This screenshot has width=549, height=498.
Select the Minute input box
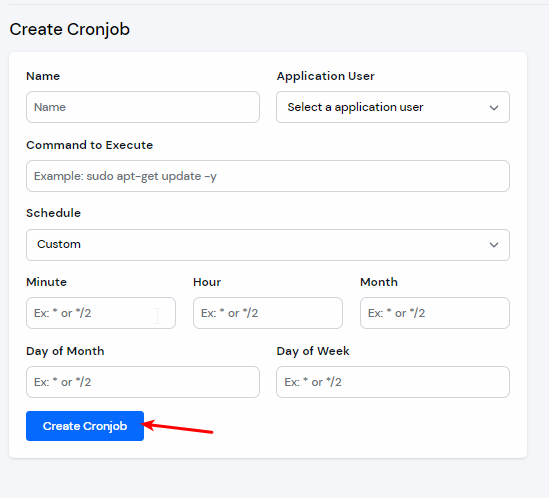click(x=101, y=313)
